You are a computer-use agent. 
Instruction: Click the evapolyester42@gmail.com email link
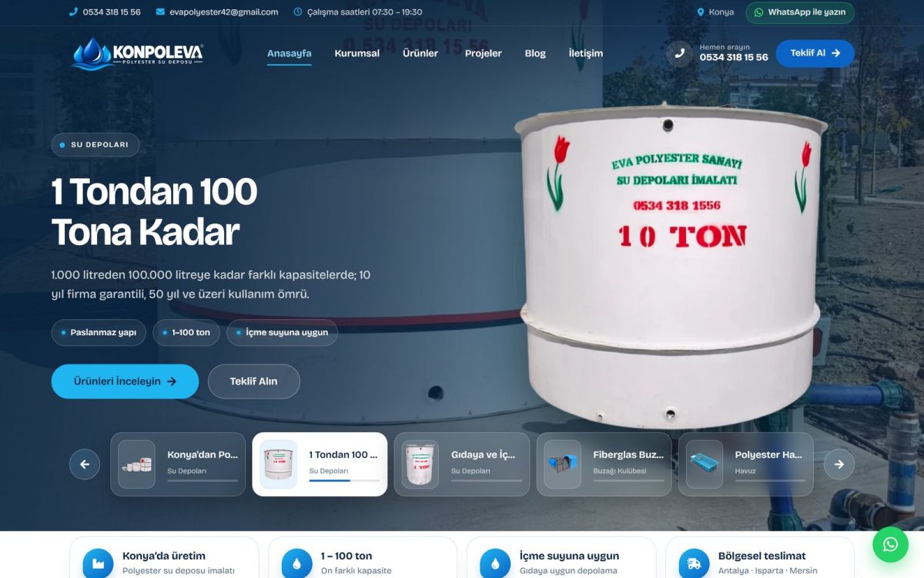pos(224,12)
